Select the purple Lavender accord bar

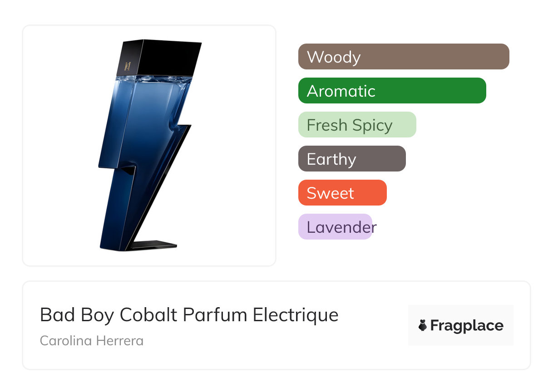[x=335, y=227]
